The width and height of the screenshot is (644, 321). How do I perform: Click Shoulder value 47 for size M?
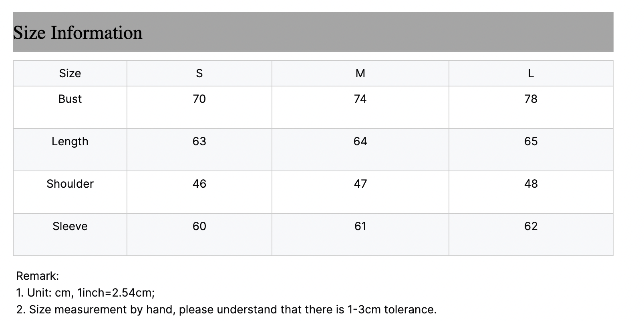360,184
